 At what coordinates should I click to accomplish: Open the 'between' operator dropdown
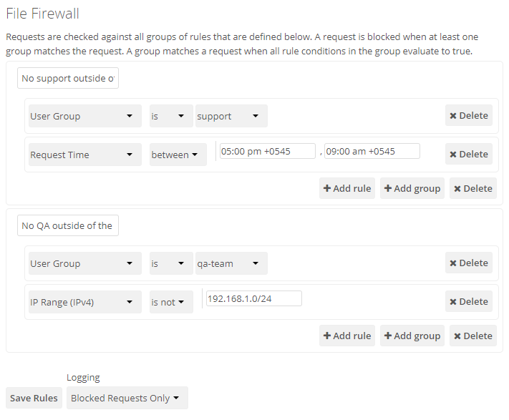178,155
